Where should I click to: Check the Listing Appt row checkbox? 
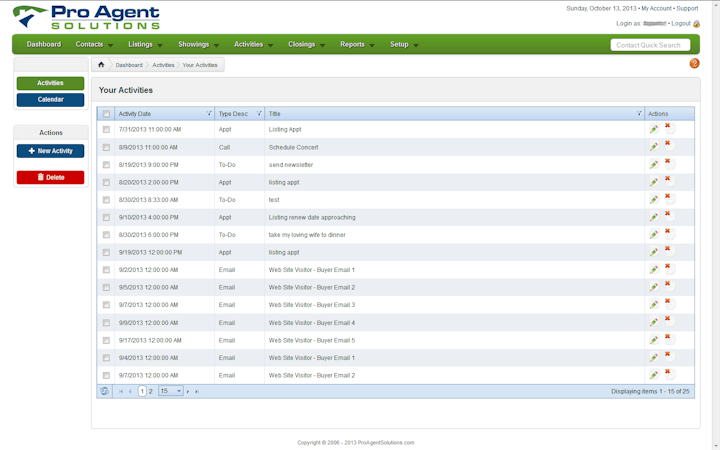point(106,129)
